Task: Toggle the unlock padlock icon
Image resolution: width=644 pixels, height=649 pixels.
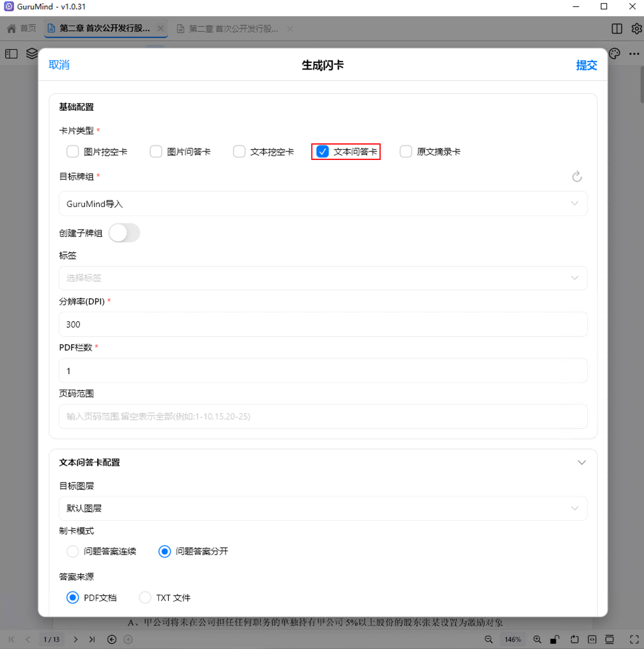Action: tap(555, 639)
